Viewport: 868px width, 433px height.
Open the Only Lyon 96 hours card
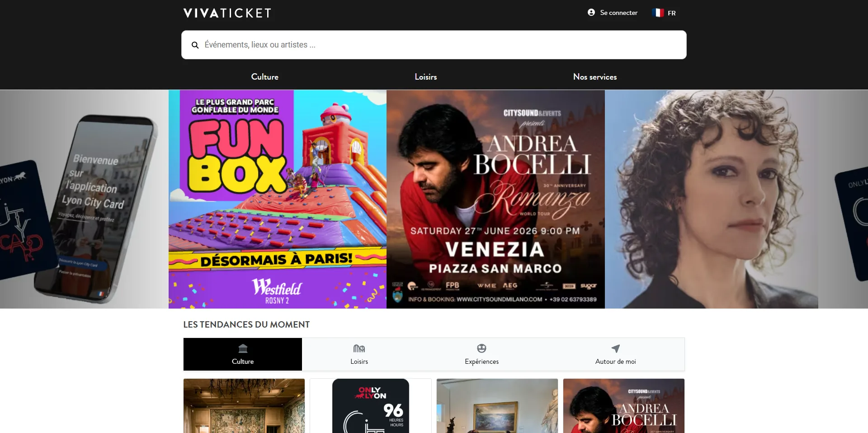click(370, 406)
